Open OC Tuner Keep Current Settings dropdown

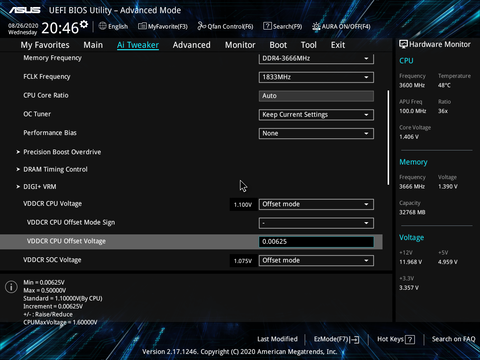pyautogui.click(x=316, y=115)
